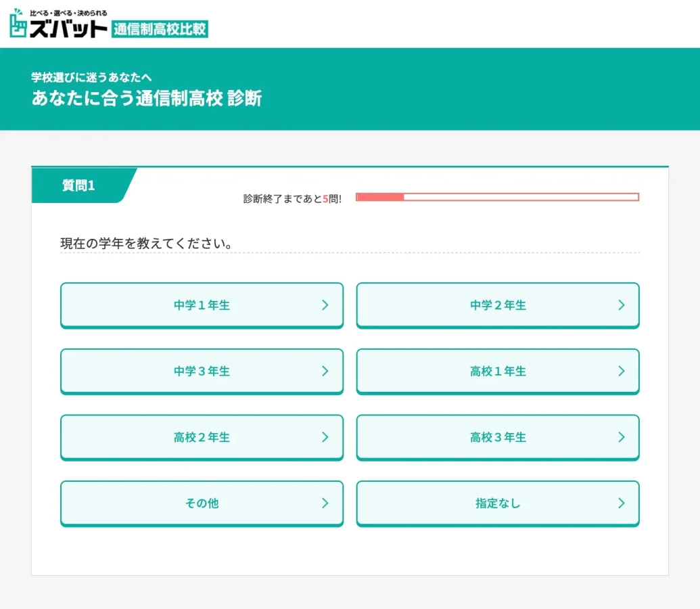This screenshot has height=609, width=700.
Task: Click the chevron arrow on 高校１年生
Action: tap(622, 371)
